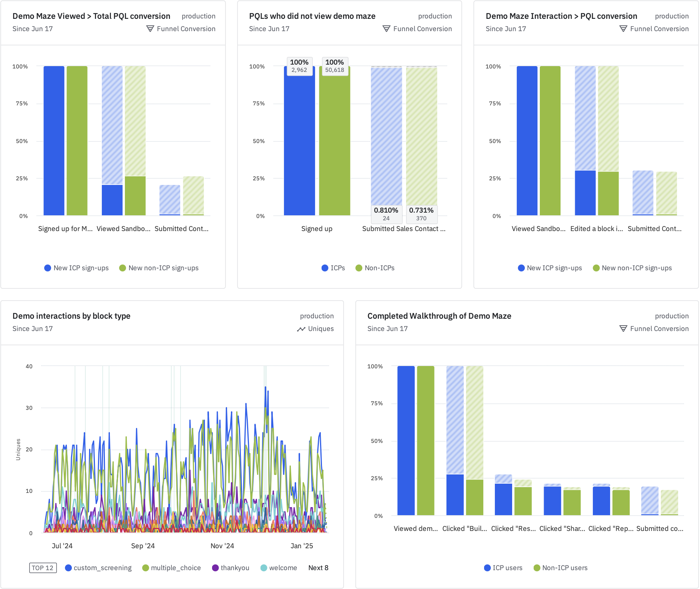Viewport: 700px width, 589px height.
Task: Click 100% 2,962 ICP bar label
Action: point(299,66)
